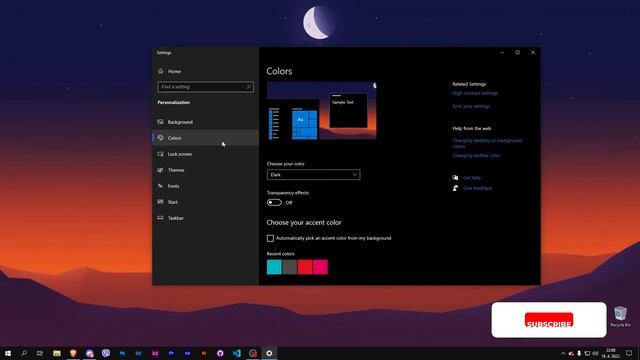Click the Find a setting search box
Image resolution: width=640 pixels, height=360 pixels.
coord(205,87)
